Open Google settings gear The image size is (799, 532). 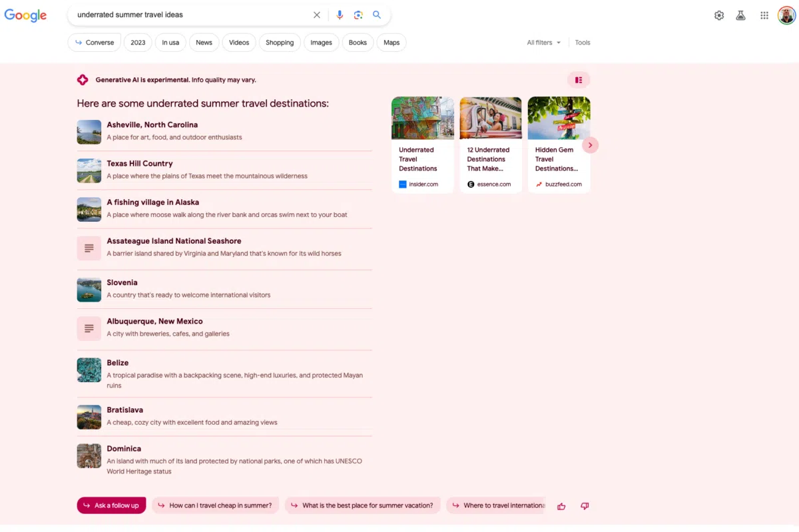point(719,15)
